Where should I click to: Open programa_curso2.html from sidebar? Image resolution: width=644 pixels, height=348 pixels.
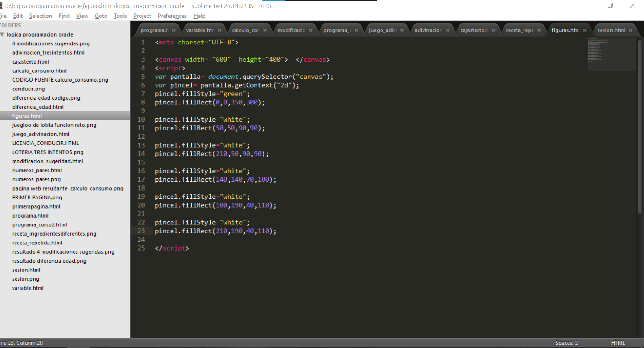(x=40, y=224)
